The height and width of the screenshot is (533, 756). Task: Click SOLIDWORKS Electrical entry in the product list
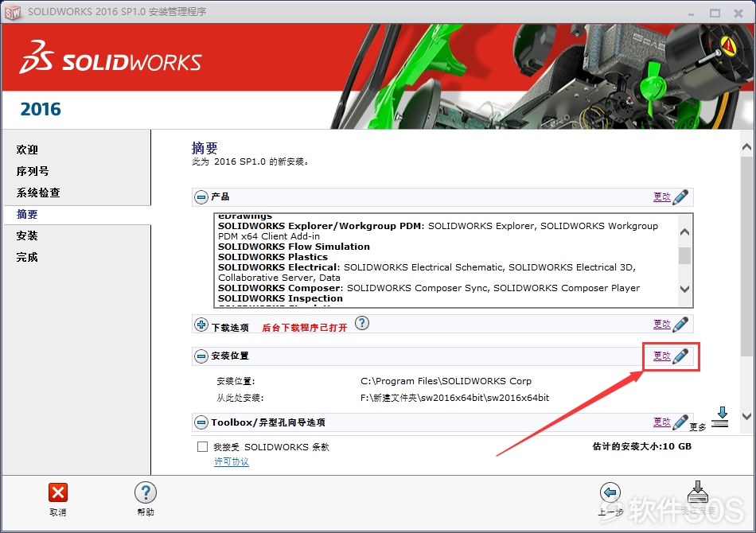pos(427,272)
